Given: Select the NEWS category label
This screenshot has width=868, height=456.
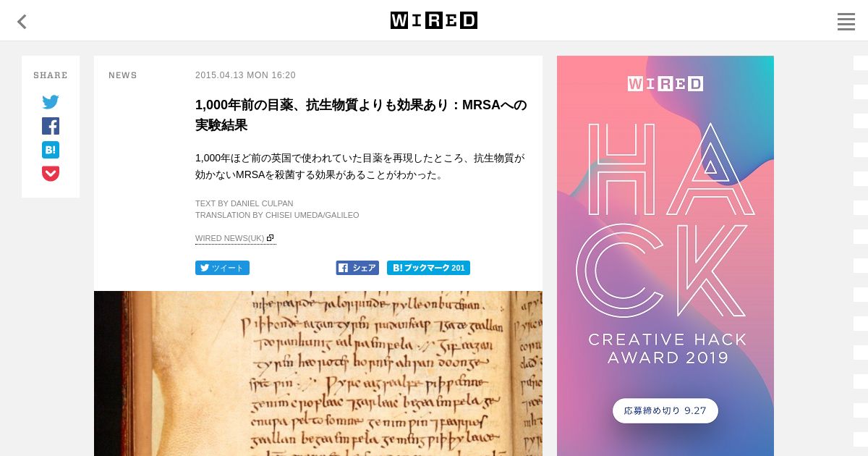Looking at the screenshot, I should tap(123, 75).
